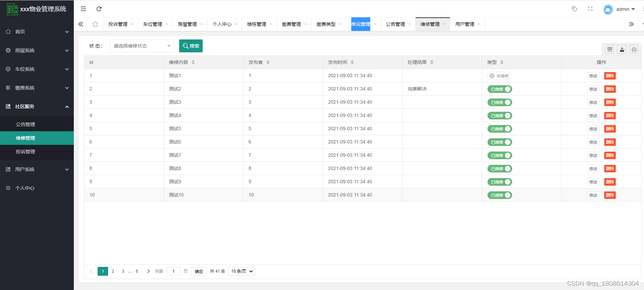644x290 pixels.
Task: Collapse 社区服务 sidebar menu
Action: (x=37, y=106)
